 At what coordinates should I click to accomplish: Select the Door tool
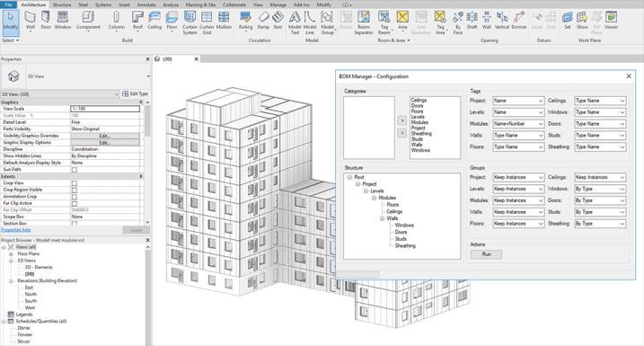tap(46, 21)
